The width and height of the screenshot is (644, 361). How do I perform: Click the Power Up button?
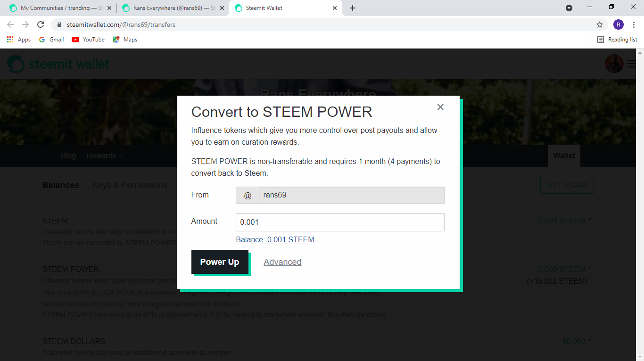(220, 262)
